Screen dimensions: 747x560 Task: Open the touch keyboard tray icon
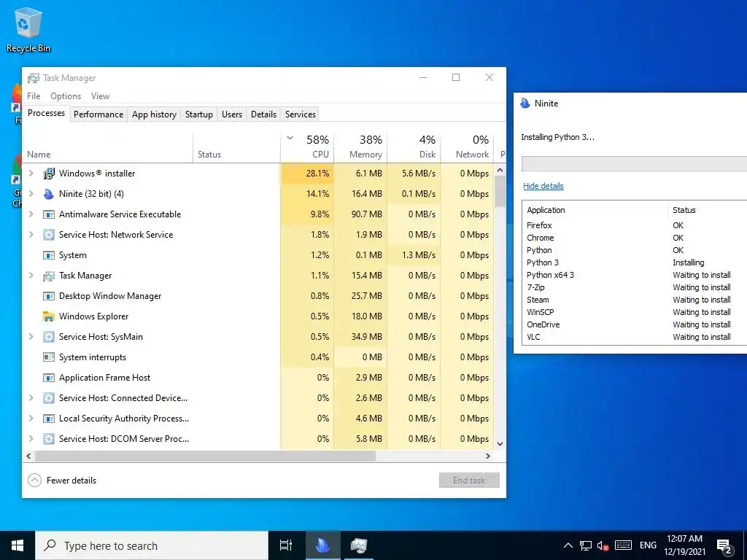click(623, 545)
